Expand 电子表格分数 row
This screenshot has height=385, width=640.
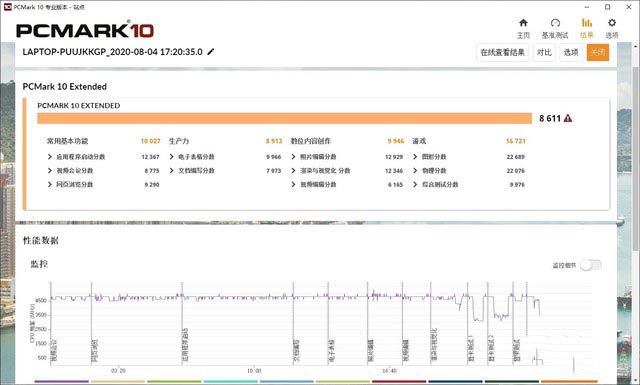[x=172, y=157]
